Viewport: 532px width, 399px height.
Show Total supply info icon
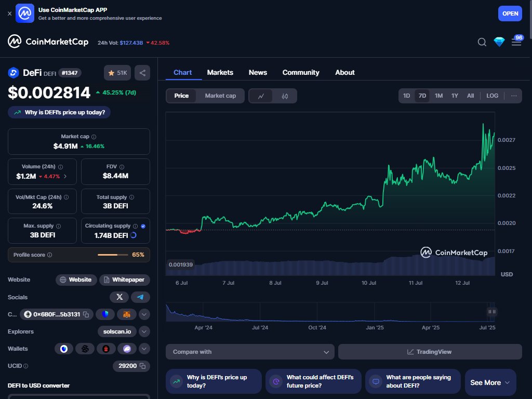click(x=131, y=197)
